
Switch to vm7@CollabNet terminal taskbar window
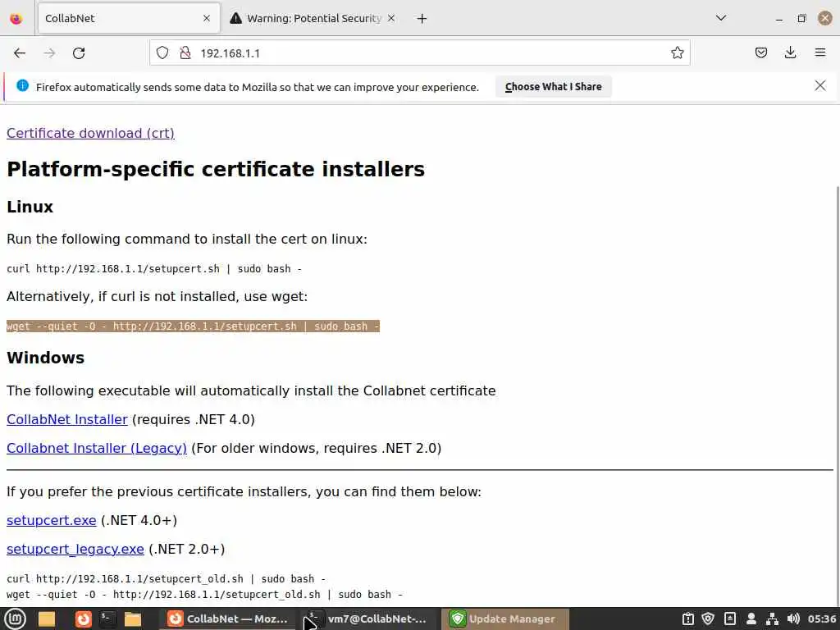368,619
